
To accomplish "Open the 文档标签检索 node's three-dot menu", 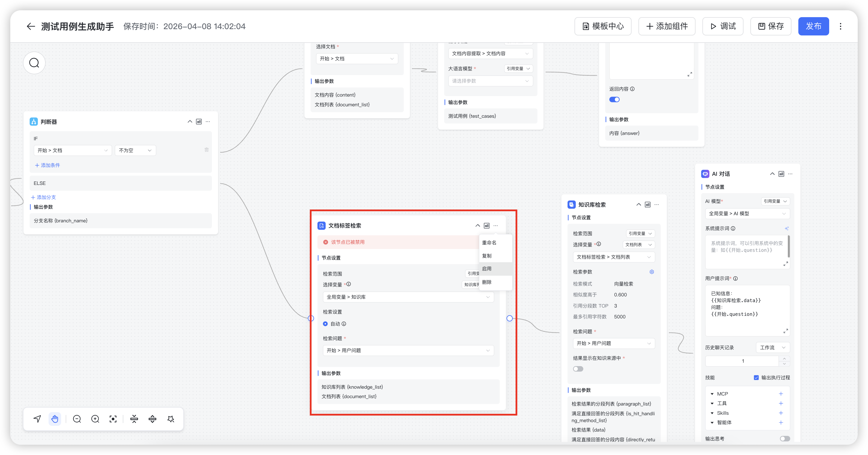I will [496, 226].
